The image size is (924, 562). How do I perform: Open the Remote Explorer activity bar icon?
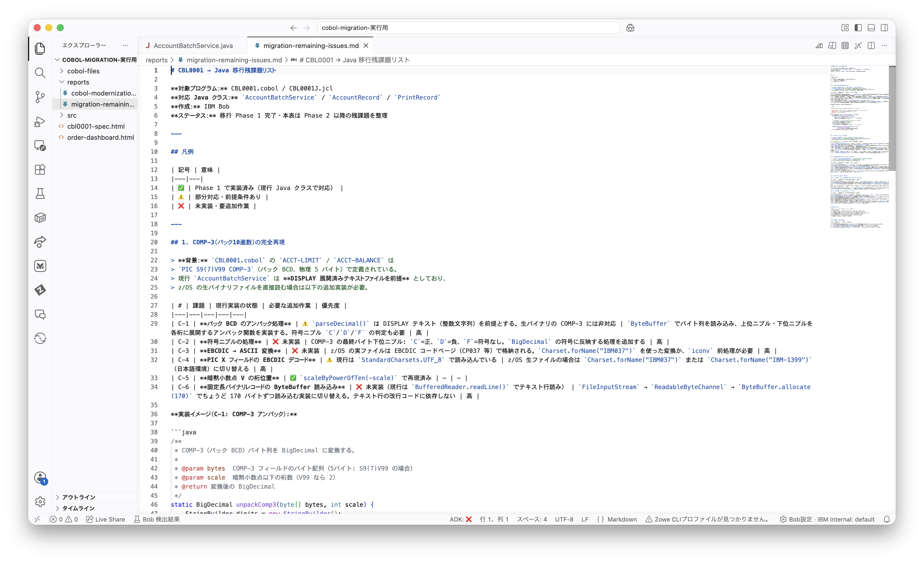click(x=40, y=145)
